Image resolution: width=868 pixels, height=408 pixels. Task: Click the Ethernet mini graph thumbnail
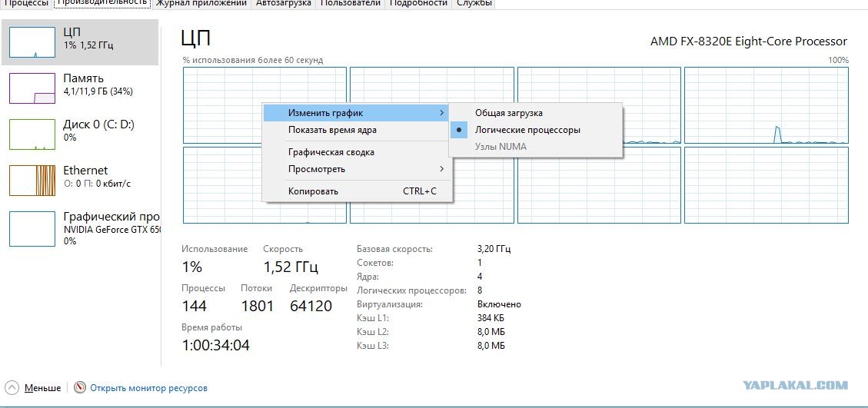(x=32, y=181)
